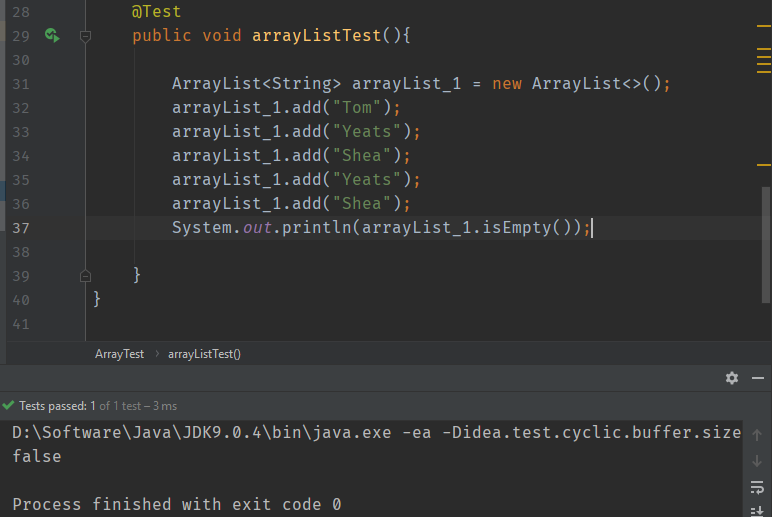The image size is (772, 517).
Task: Collapse the arrayListTest method fold marker at line 29
Action: 85,36
